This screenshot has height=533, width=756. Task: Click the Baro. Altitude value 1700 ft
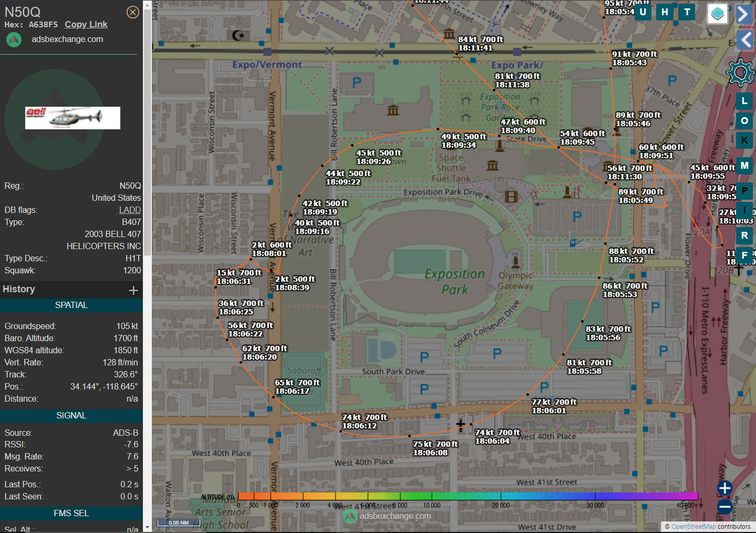pyautogui.click(x=126, y=338)
